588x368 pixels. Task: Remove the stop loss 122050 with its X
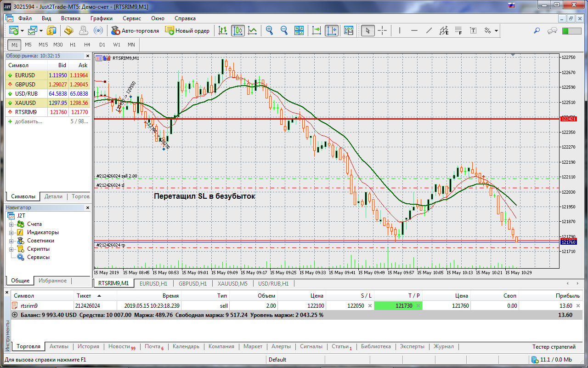370,306
